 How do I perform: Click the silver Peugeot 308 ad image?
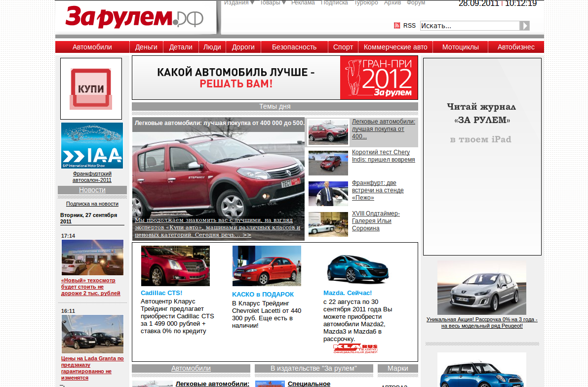point(482,288)
